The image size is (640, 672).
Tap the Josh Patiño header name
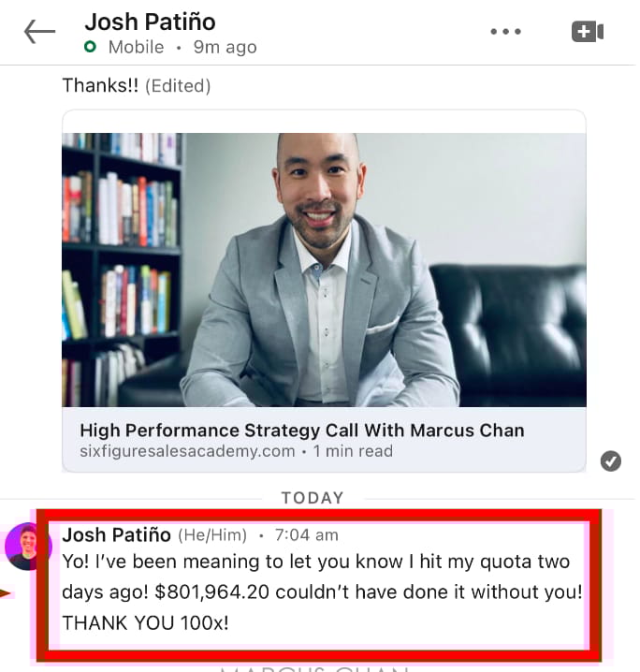pos(150,22)
